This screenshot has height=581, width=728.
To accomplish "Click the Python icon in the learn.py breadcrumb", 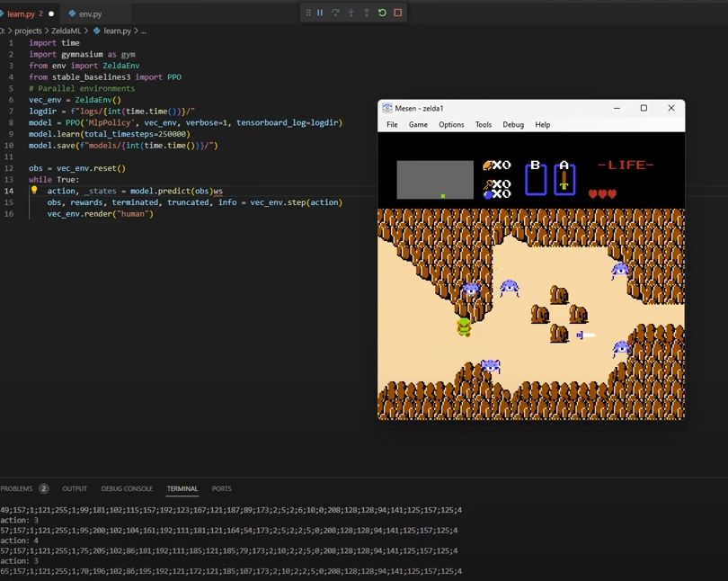I will coord(96,31).
